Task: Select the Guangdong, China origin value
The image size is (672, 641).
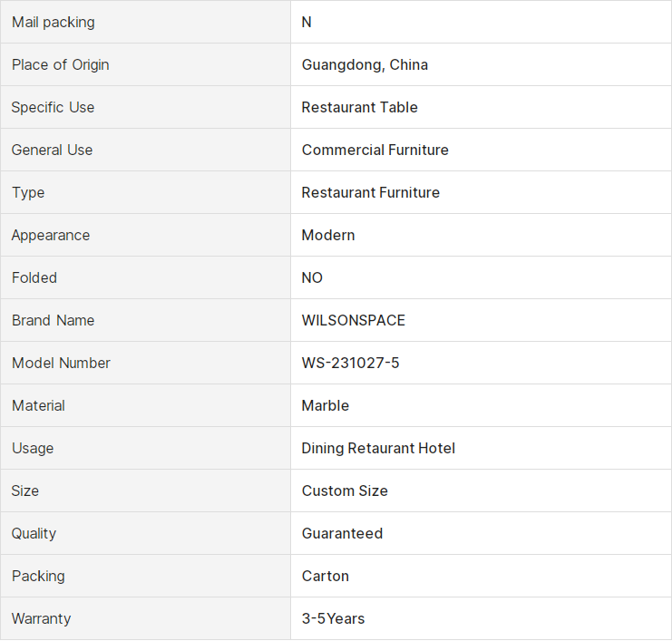Action: coord(365,64)
